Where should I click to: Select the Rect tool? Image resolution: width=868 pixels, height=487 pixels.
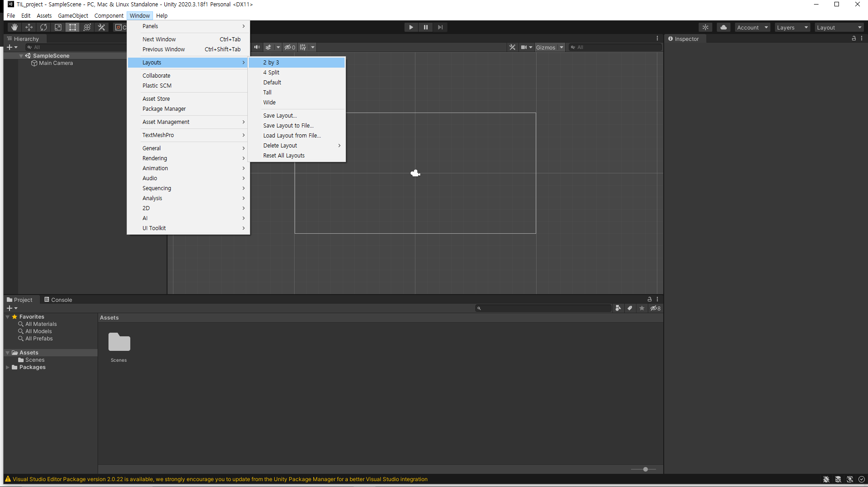click(x=73, y=27)
